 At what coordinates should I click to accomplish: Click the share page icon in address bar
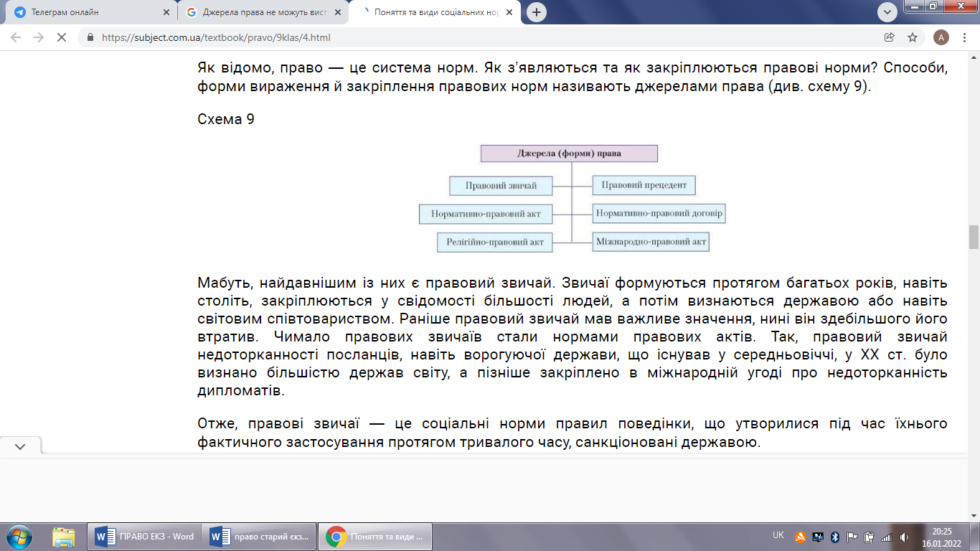pos(890,37)
